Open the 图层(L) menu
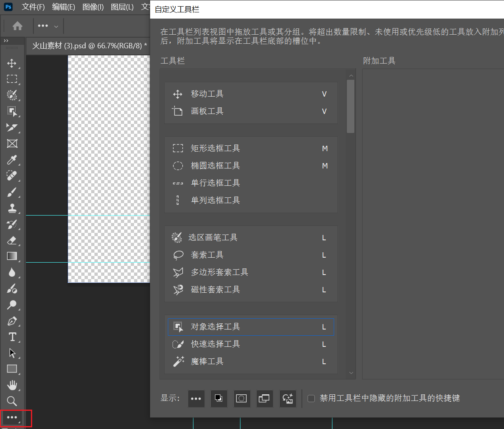Viewport: 504px width, 429px height. tap(122, 7)
